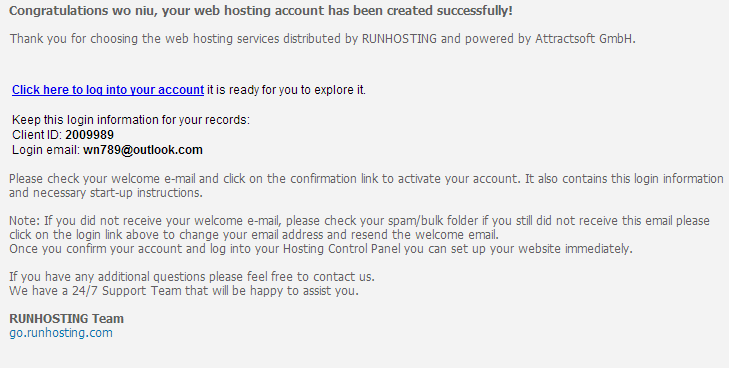
Task: Click the 'Attractsoft GmbH' text
Action: pyautogui.click(x=584, y=39)
